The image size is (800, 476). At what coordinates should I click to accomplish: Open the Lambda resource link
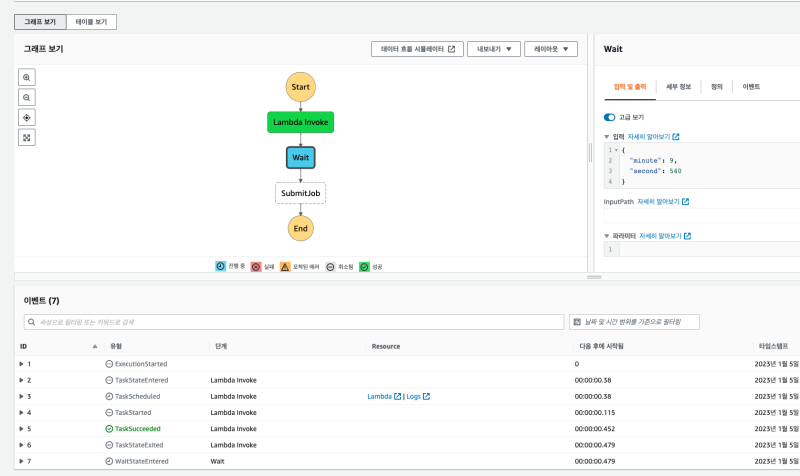coord(380,396)
